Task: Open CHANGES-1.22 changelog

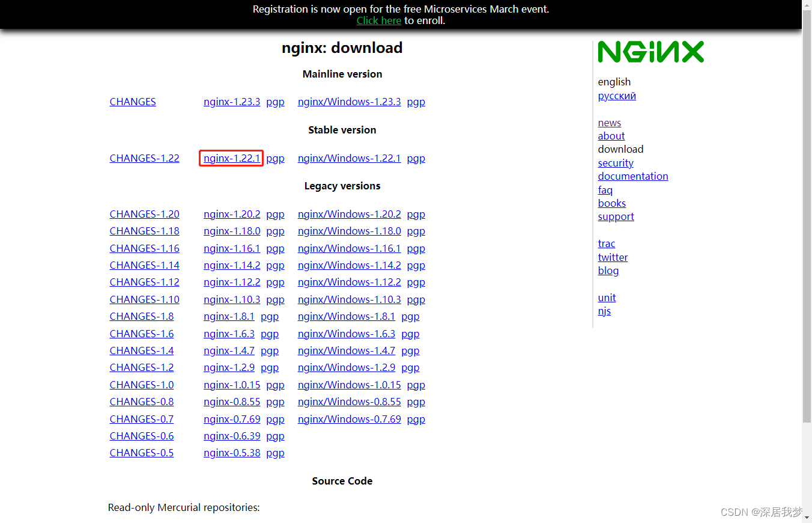Action: click(x=144, y=158)
